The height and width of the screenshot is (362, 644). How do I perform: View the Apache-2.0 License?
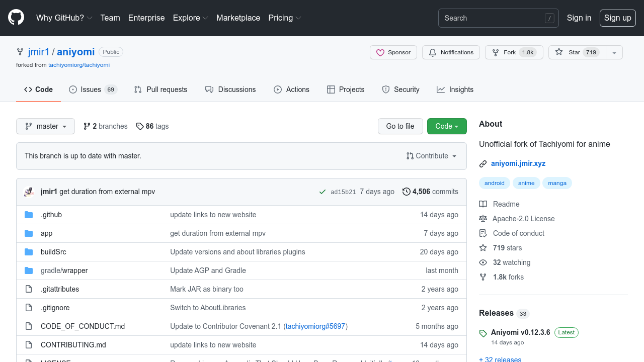click(x=517, y=219)
